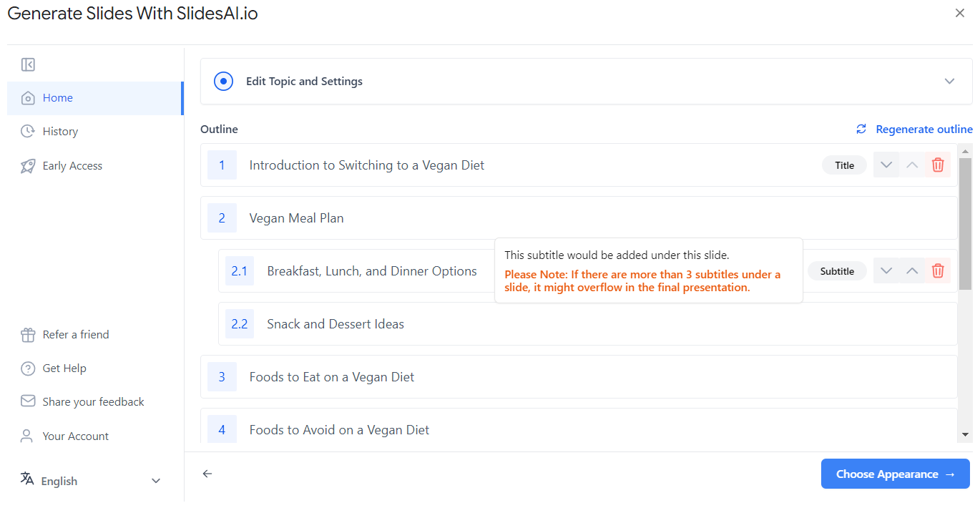Viewport: 980px width, 508px height.
Task: Click the History clock icon
Action: (x=28, y=131)
